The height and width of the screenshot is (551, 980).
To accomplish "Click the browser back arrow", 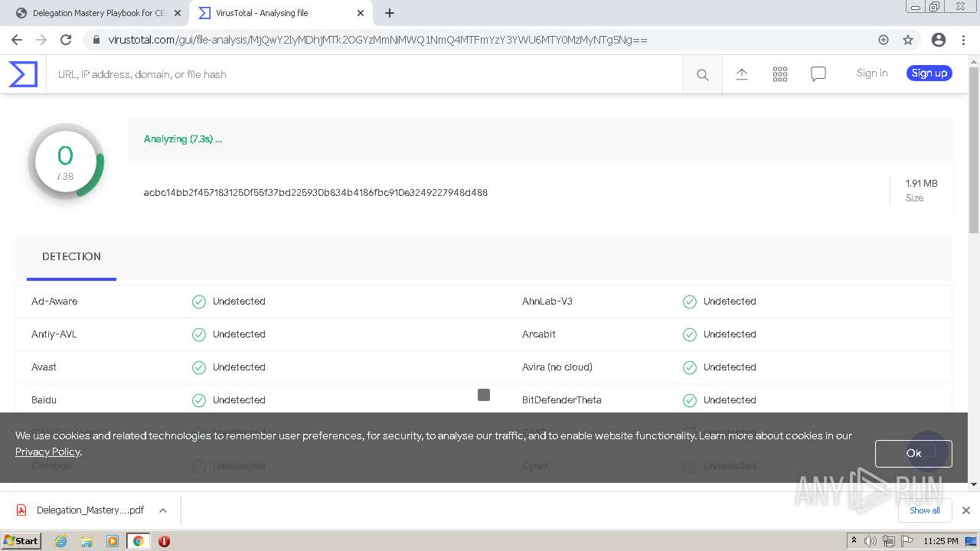I will (17, 40).
